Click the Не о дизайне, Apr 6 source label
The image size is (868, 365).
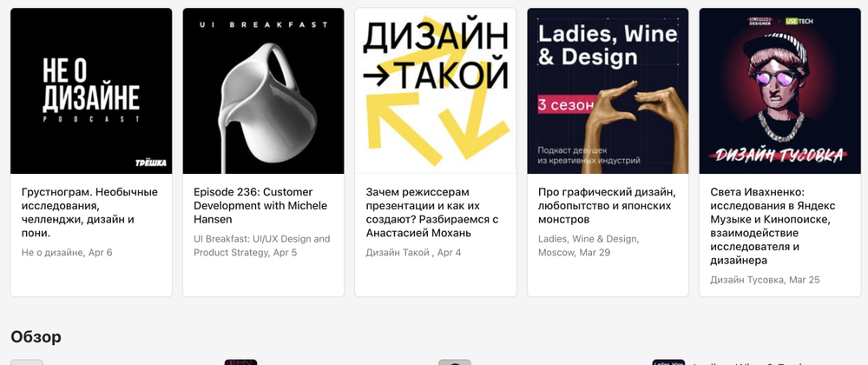pyautogui.click(x=67, y=253)
